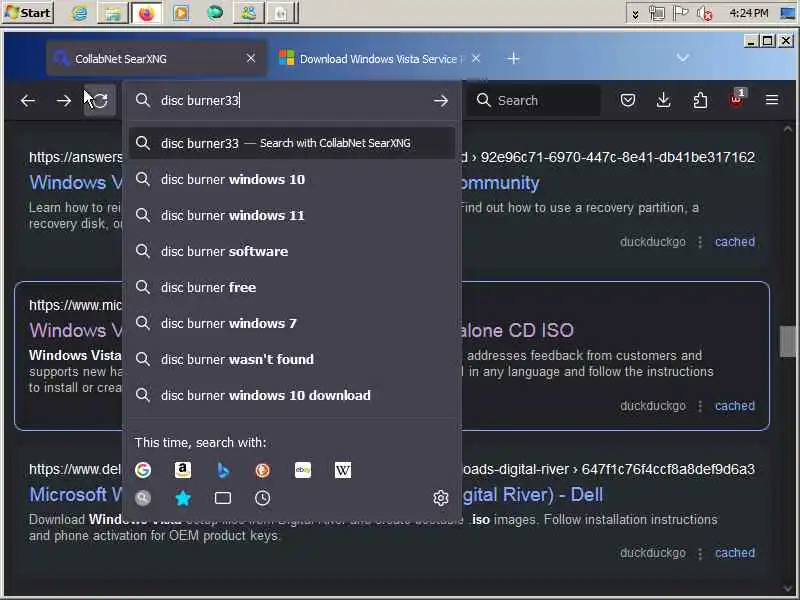The height and width of the screenshot is (600, 800).
Task: Open a new tab with the plus button
Action: pos(514,59)
